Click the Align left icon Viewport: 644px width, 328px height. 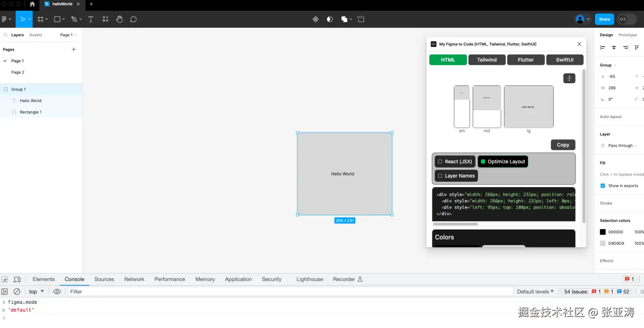[x=602, y=47]
